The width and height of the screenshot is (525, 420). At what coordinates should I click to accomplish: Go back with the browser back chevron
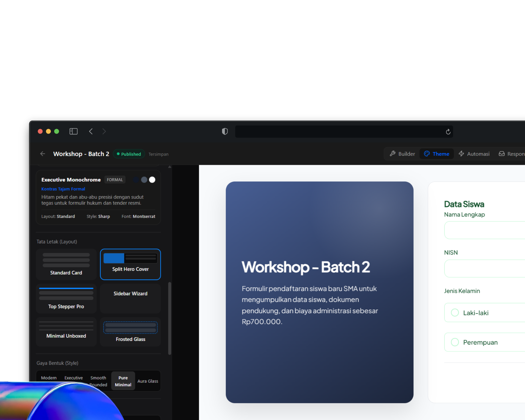pos(91,132)
